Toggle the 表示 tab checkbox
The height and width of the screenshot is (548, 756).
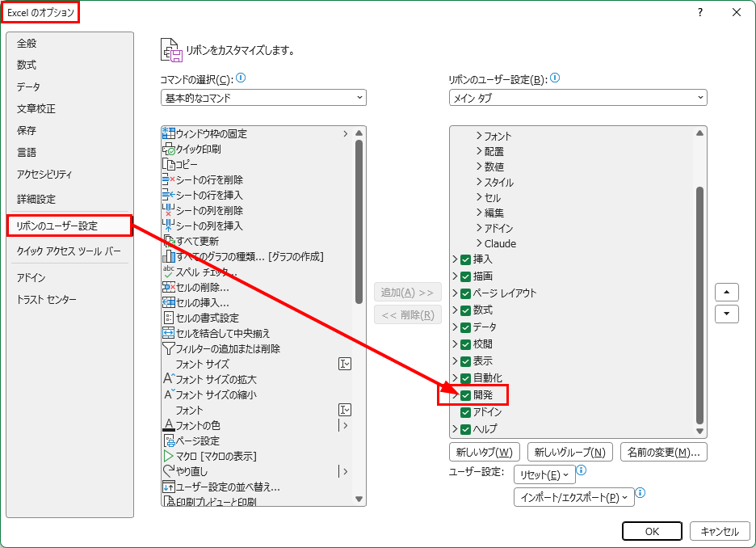tap(465, 361)
